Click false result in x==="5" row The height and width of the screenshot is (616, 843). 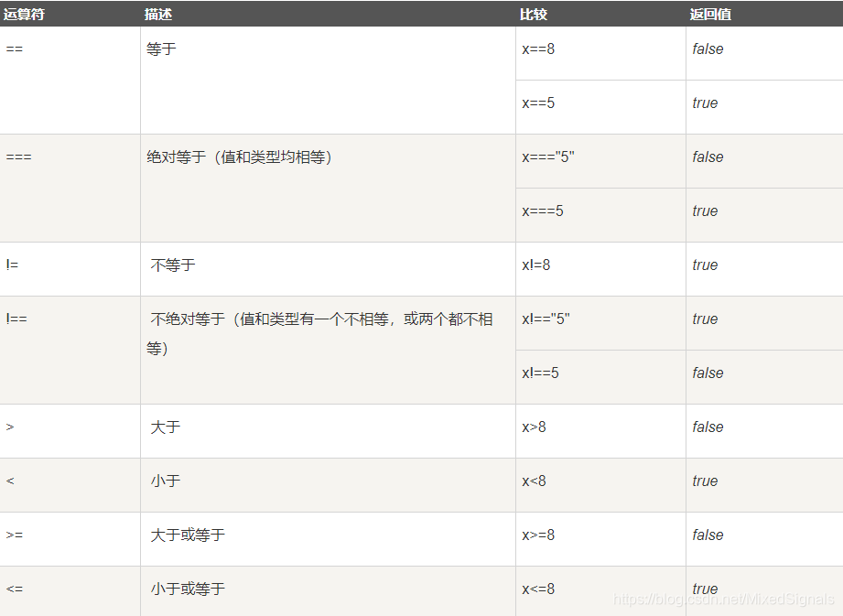(x=764, y=161)
